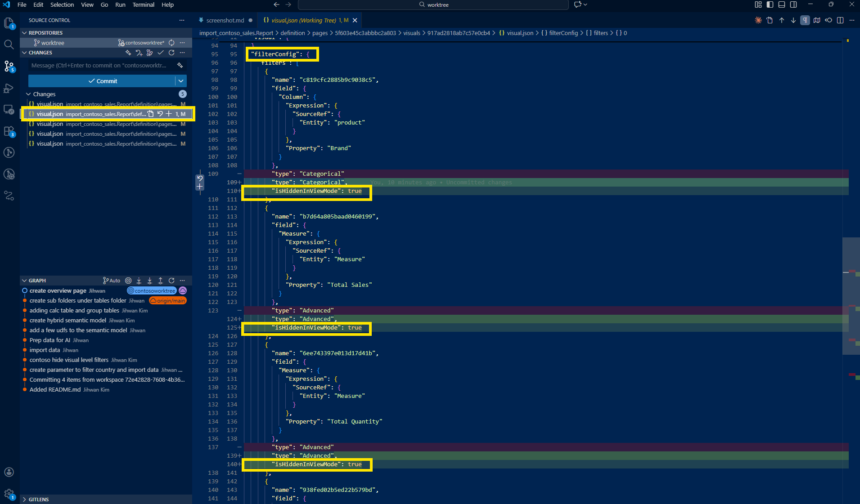The image size is (860, 504).
Task: Click the chat icon in title bar
Action: click(578, 4)
